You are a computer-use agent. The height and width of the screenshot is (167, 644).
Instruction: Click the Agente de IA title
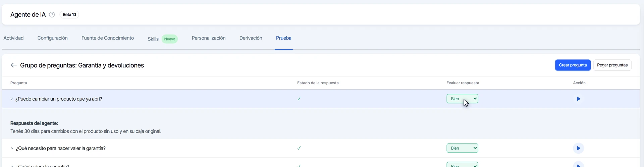coord(28,14)
